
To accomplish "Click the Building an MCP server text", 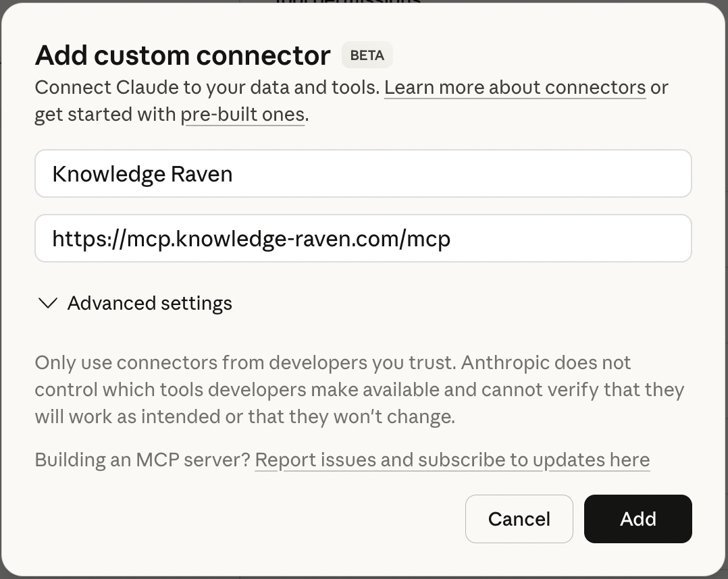I will point(142,460).
